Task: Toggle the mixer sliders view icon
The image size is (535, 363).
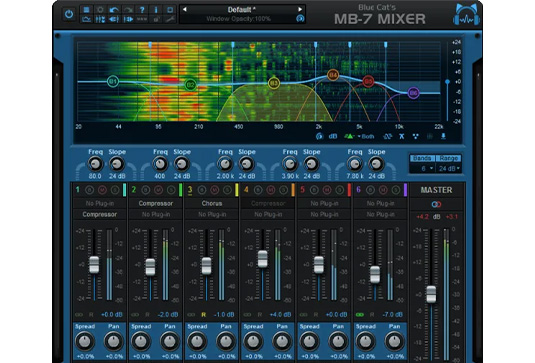Action: coord(100,19)
